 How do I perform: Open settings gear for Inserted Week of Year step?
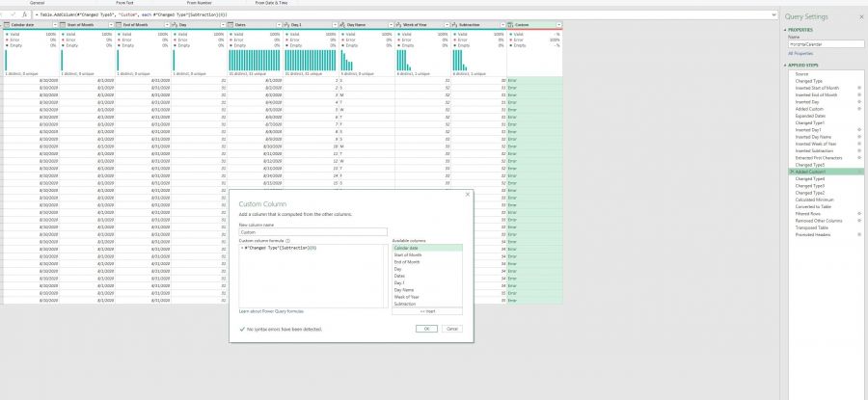859,144
